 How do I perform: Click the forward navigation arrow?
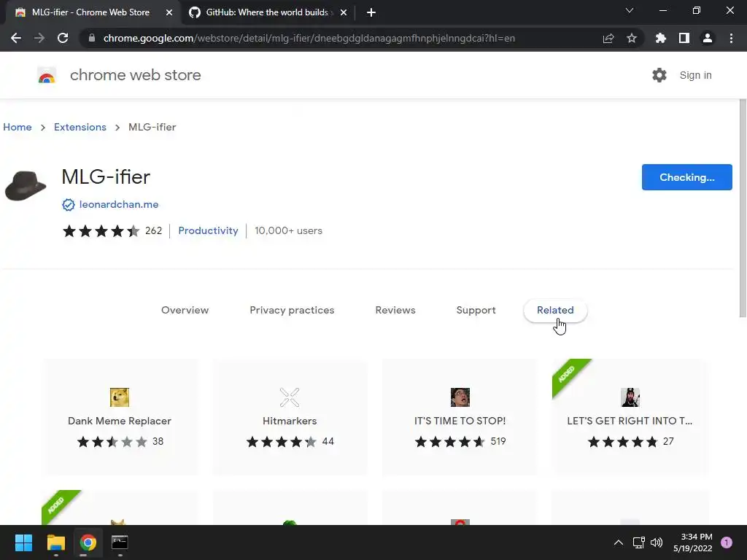(39, 38)
